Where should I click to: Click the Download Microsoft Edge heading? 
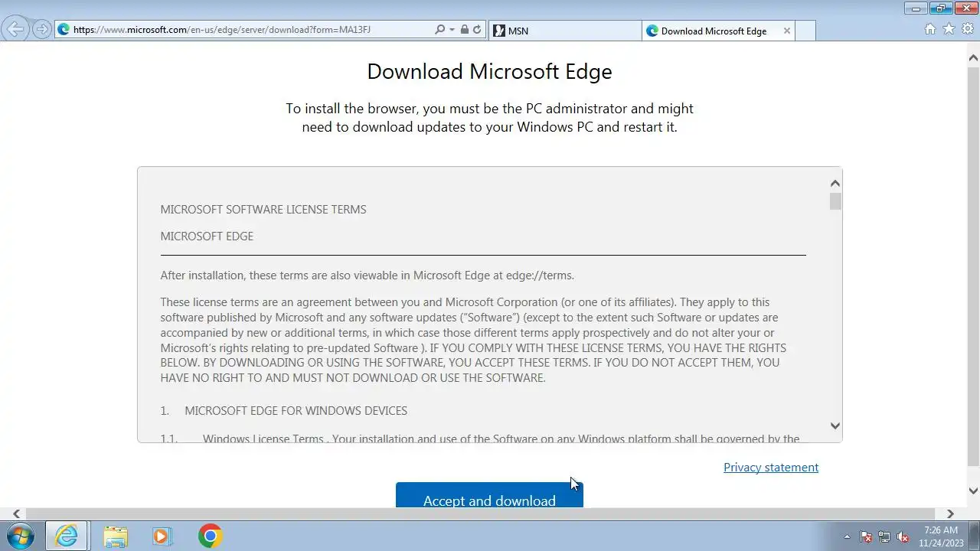click(489, 71)
